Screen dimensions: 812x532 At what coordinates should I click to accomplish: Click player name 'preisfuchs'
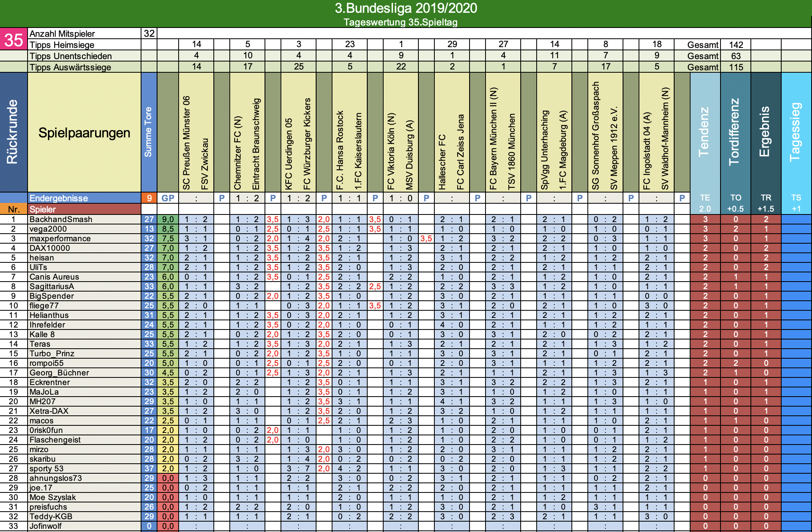click(x=48, y=507)
